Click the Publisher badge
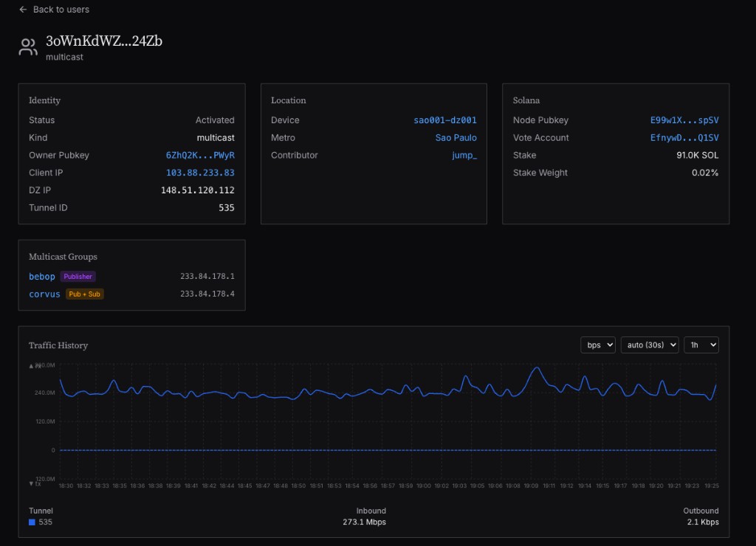This screenshot has height=546, width=756. (78, 277)
